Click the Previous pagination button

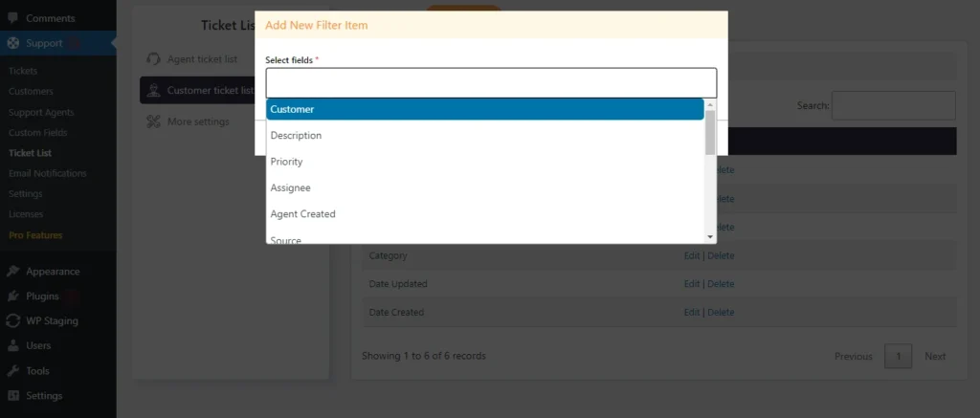853,356
